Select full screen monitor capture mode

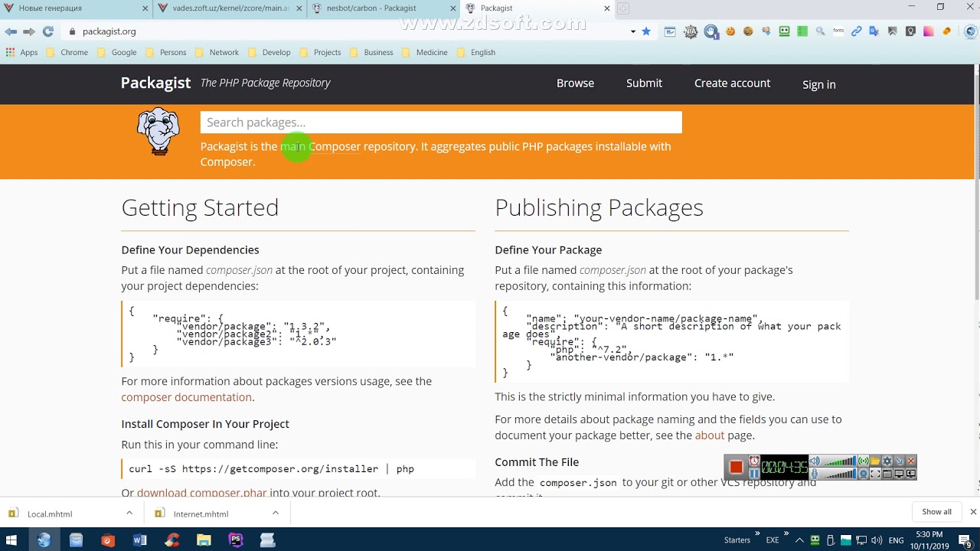pyautogui.click(x=899, y=474)
